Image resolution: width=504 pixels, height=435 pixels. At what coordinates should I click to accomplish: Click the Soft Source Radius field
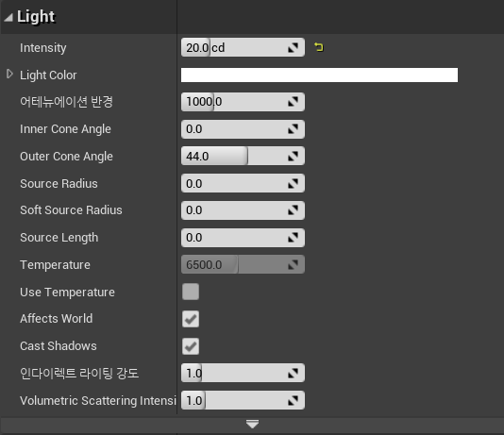pos(243,210)
